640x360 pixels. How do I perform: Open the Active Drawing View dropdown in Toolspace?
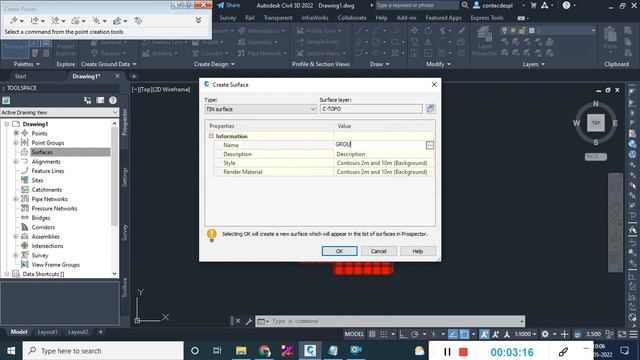coord(59,112)
